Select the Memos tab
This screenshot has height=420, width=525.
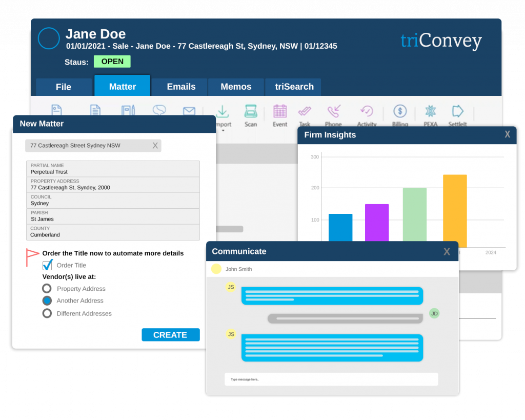coord(236,87)
